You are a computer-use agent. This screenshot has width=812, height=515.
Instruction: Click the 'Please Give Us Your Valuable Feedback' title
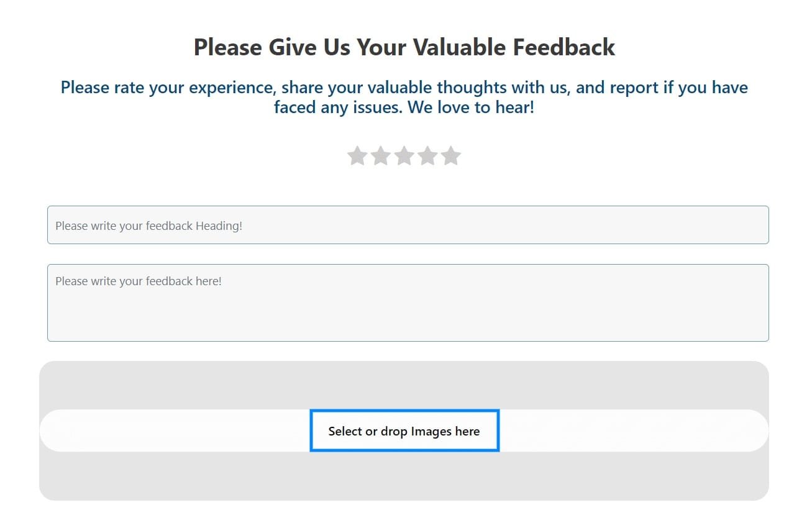[x=404, y=47]
